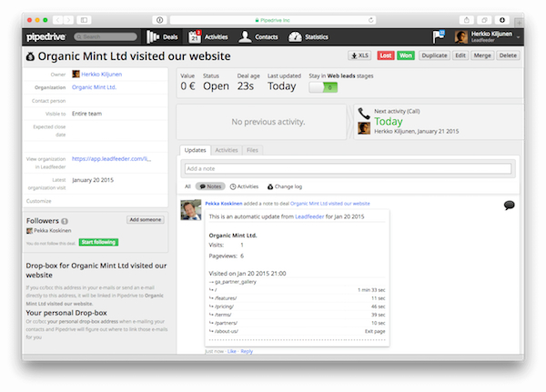This screenshot has width=546, height=392.
Task: Open the Leadfeeder link in the note
Action: (309, 216)
